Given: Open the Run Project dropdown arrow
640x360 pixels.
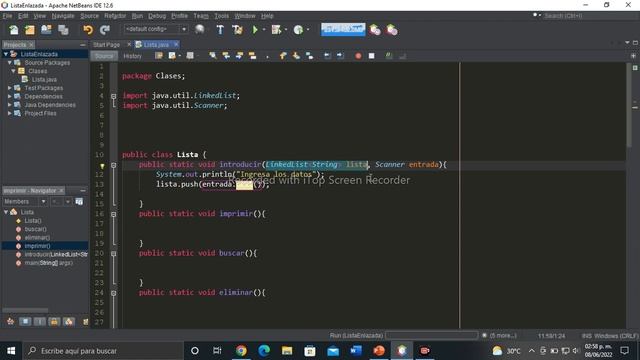Looking at the screenshot, I should pyautogui.click(x=264, y=30).
